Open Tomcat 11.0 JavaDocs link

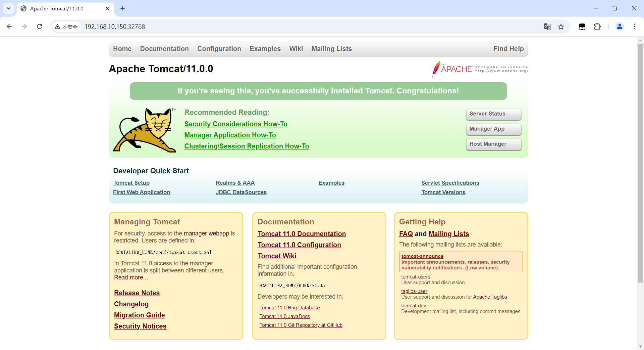coord(285,316)
